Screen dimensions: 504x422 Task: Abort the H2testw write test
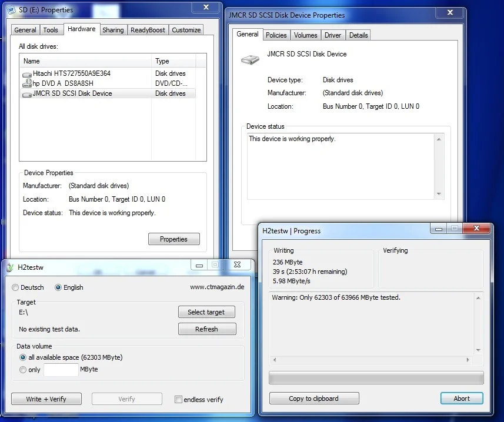pos(461,398)
